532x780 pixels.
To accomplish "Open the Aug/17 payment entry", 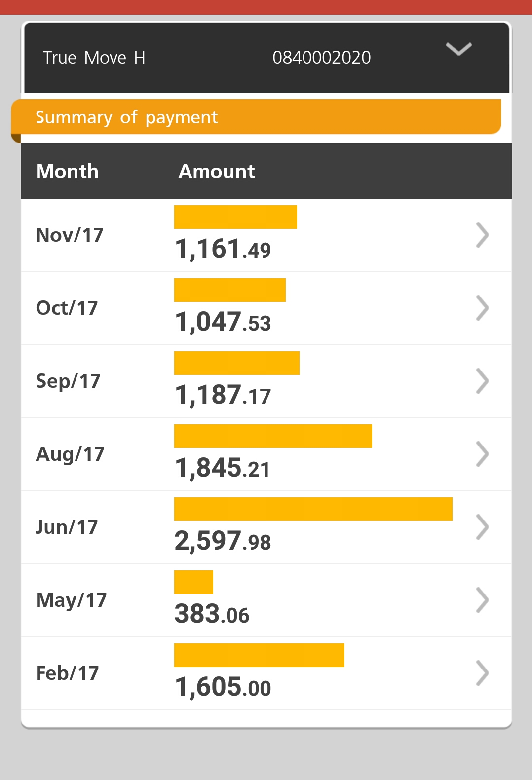I will coord(70,454).
